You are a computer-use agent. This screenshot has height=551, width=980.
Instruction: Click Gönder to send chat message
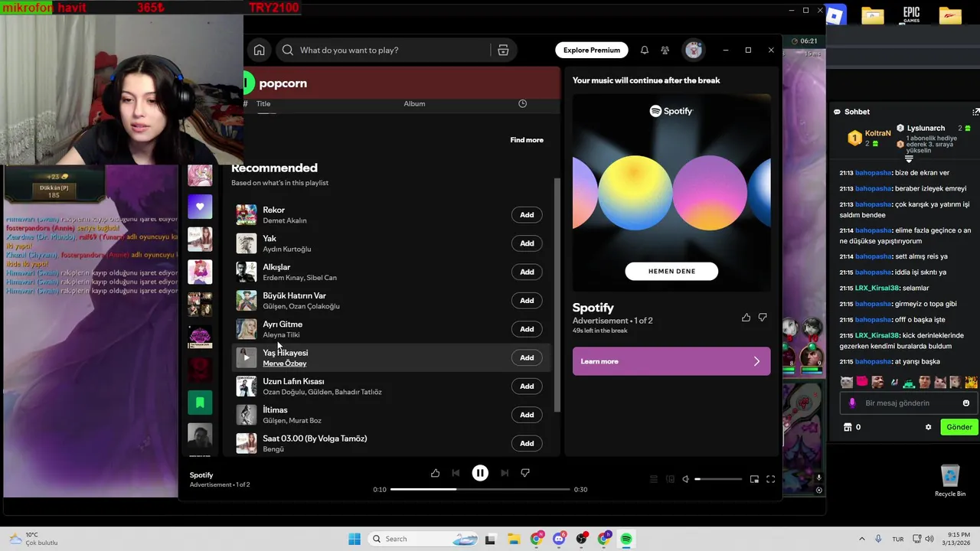click(959, 427)
